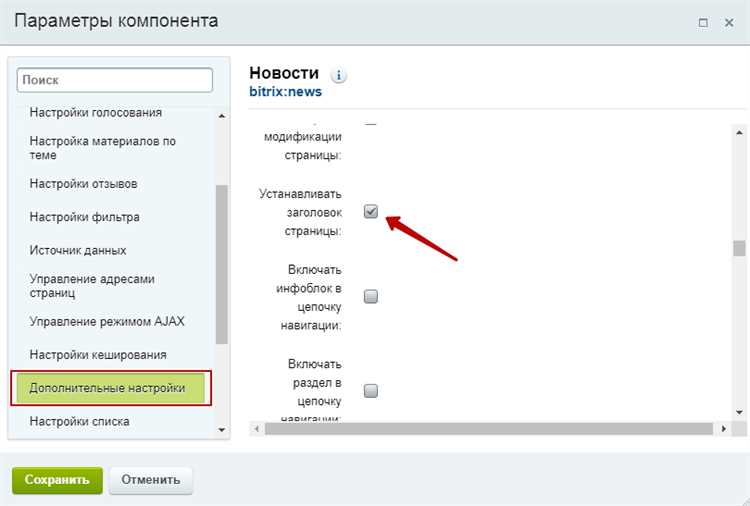Click the horizontal scrollbar thumb
Viewport: 750px width, 506px height.
tap(489, 429)
